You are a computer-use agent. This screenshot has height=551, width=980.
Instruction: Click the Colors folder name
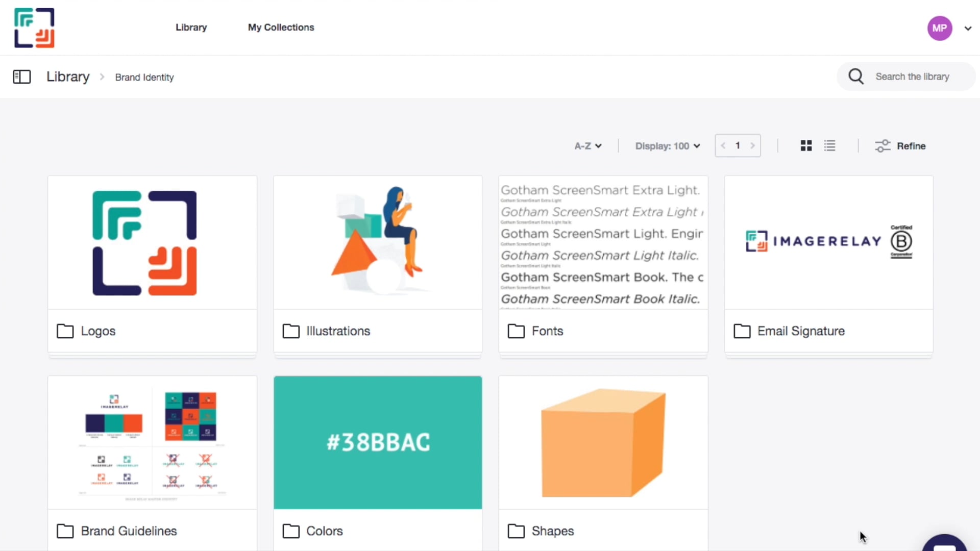pyautogui.click(x=324, y=531)
